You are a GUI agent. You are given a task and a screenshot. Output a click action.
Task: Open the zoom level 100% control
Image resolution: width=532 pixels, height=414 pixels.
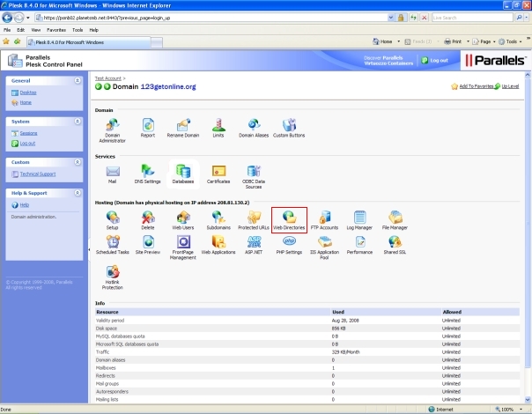pyautogui.click(x=508, y=410)
